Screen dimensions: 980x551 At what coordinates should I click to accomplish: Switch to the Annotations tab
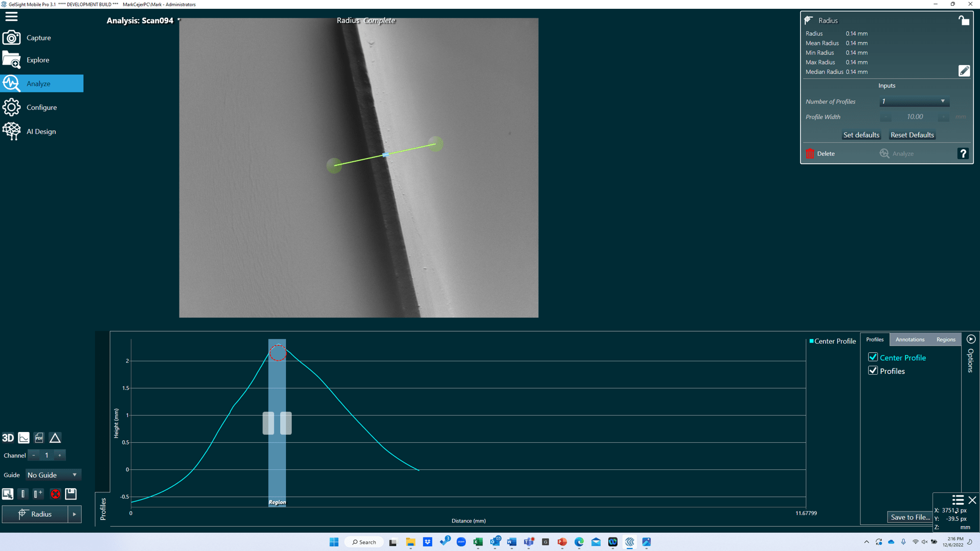[910, 339]
